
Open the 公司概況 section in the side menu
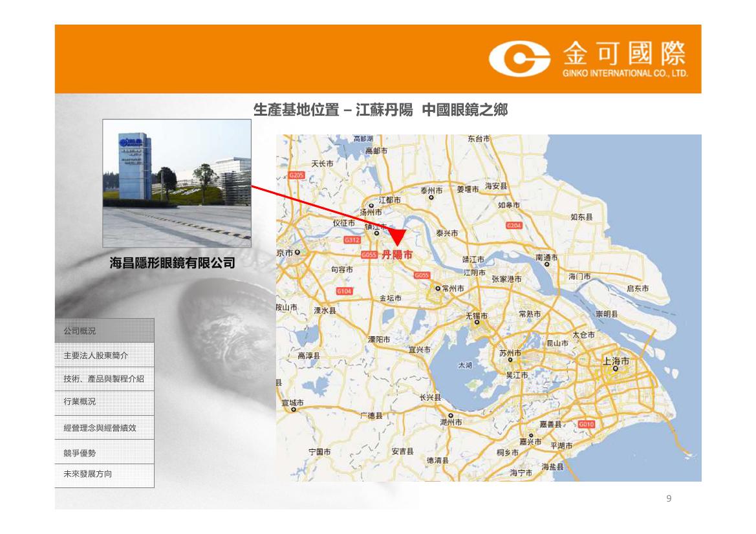coord(105,331)
